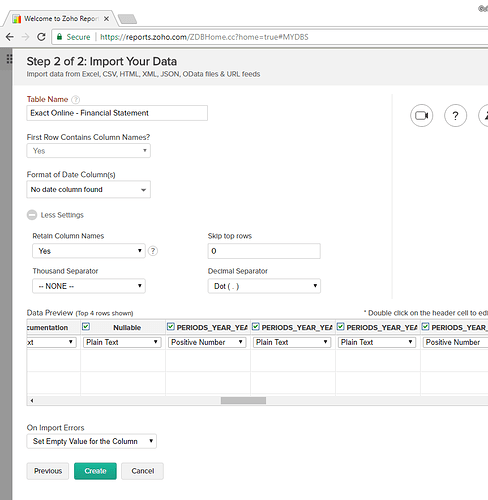Open rightmost PERIODS_YEAR Positive Number type dropdown
The image size is (488, 500).
point(455,342)
